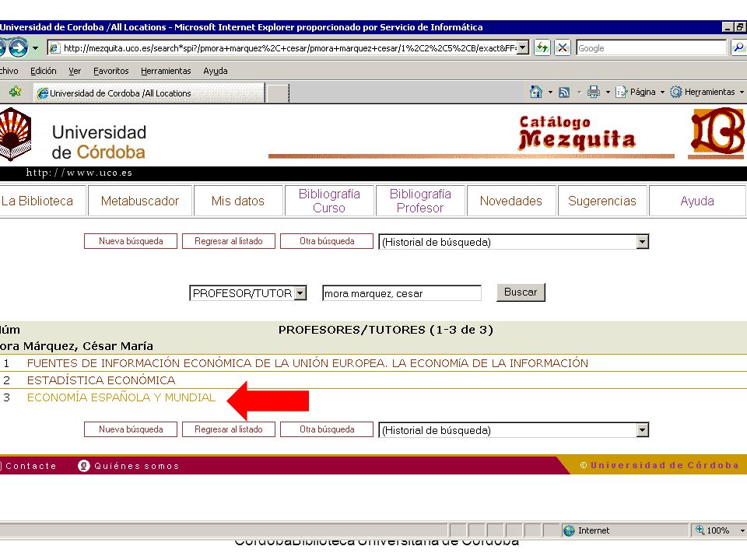Click the IE forward navigation arrow

pyautogui.click(x=18, y=47)
